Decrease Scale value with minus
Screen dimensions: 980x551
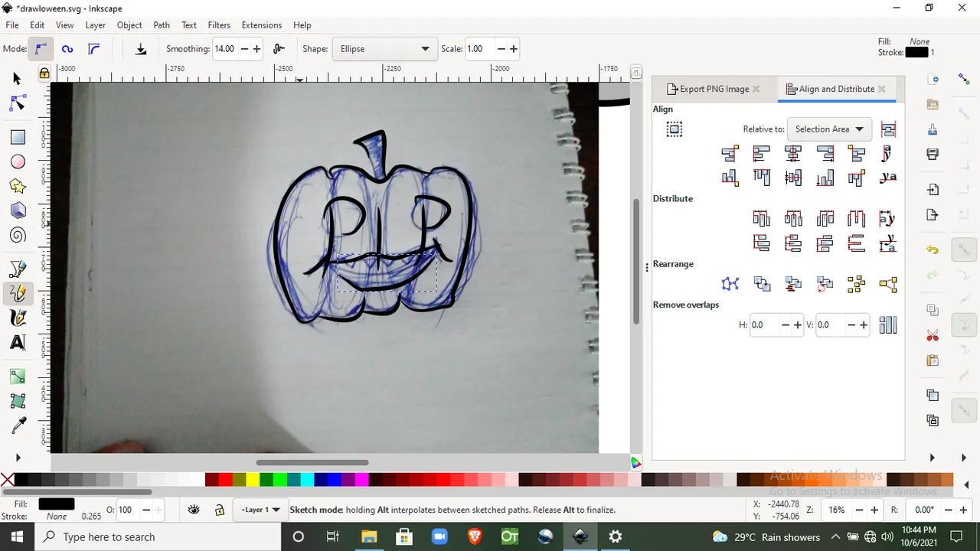pos(501,49)
